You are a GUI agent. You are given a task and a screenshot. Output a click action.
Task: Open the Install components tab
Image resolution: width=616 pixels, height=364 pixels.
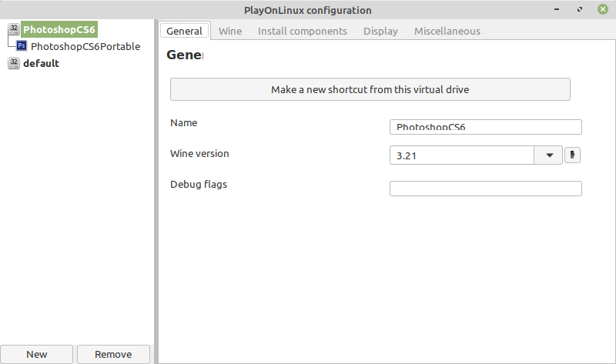click(302, 31)
